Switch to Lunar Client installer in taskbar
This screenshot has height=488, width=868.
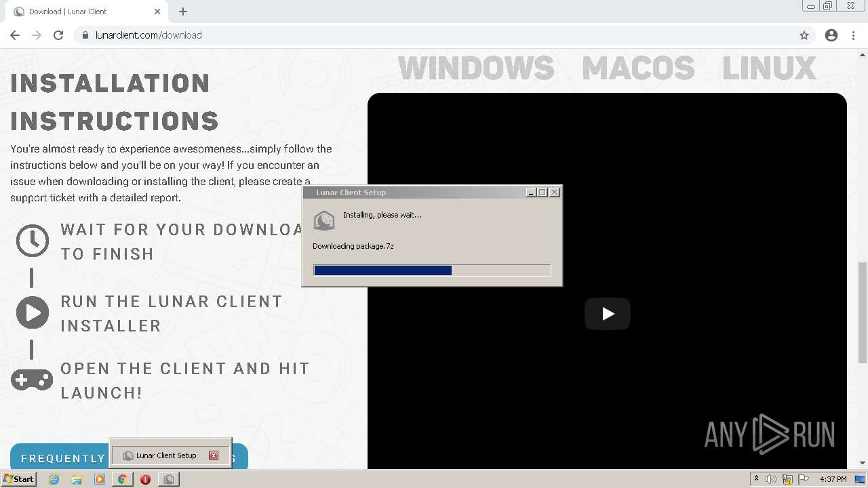pyautogui.click(x=169, y=479)
